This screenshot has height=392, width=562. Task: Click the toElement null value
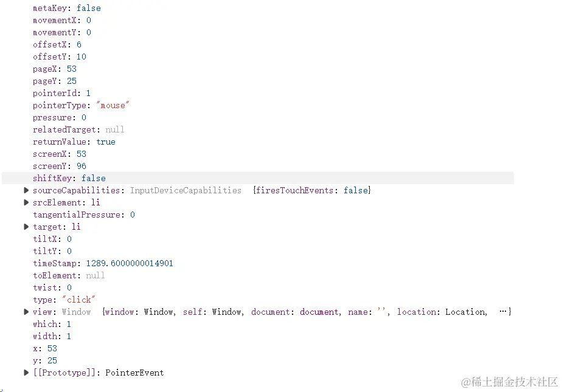point(95,275)
